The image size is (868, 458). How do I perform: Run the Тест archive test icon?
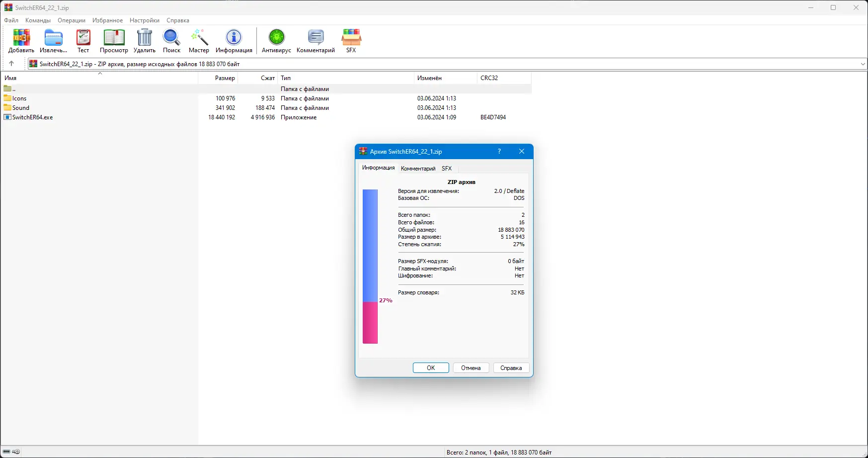(83, 38)
